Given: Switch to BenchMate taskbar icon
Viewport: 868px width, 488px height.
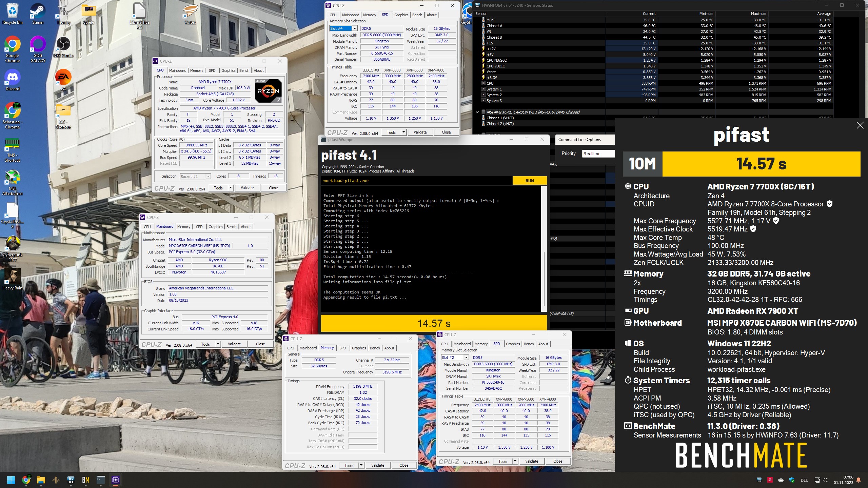Looking at the screenshot, I should point(86,480).
